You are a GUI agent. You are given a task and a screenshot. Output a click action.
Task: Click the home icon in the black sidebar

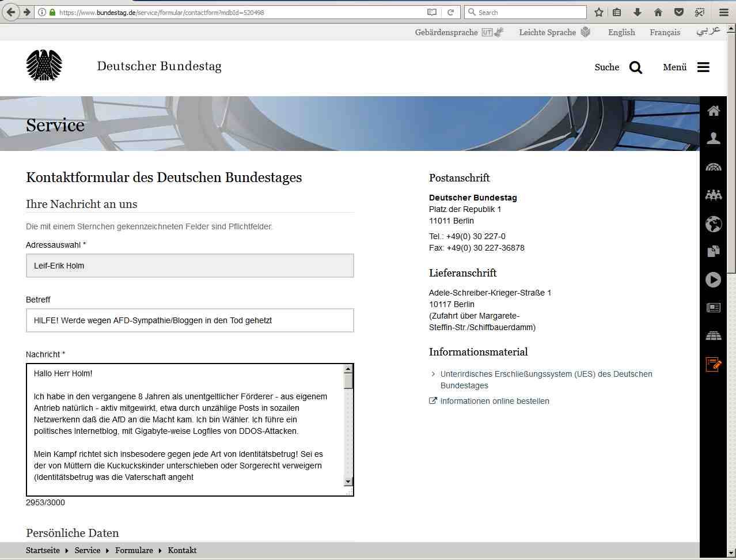click(713, 111)
